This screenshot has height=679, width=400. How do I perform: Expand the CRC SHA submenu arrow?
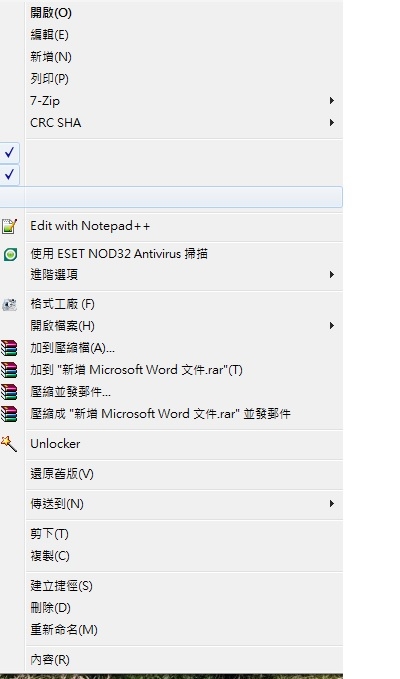click(x=332, y=123)
